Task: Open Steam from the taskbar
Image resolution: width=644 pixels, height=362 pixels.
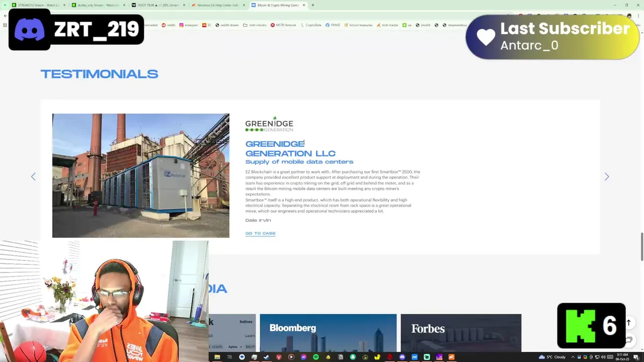Action: (x=266, y=357)
